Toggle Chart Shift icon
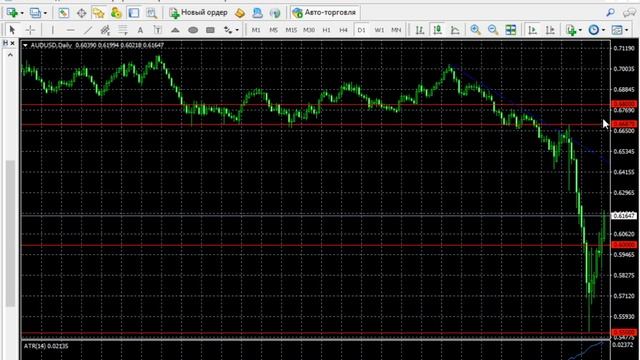This screenshot has height=360, width=640. pyautogui.click(x=550, y=30)
